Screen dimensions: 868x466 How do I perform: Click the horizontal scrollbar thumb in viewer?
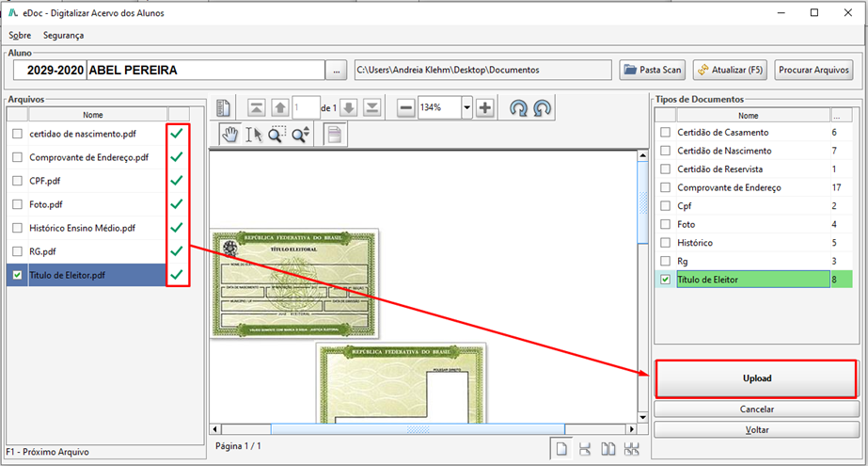click(x=418, y=429)
